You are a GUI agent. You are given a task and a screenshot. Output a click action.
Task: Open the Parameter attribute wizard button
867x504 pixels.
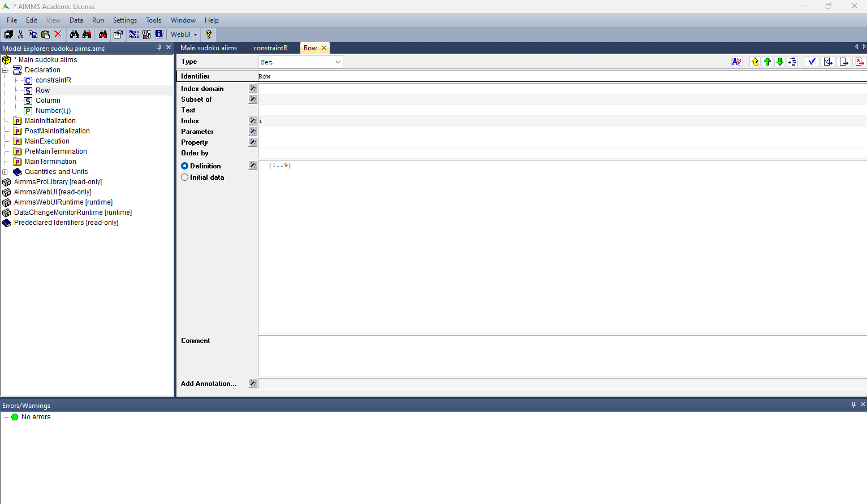(x=253, y=132)
